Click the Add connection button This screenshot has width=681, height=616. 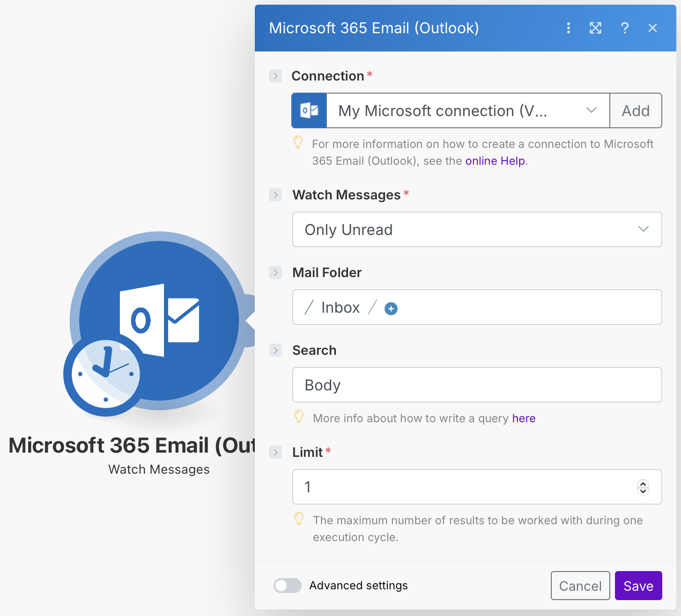(x=636, y=110)
